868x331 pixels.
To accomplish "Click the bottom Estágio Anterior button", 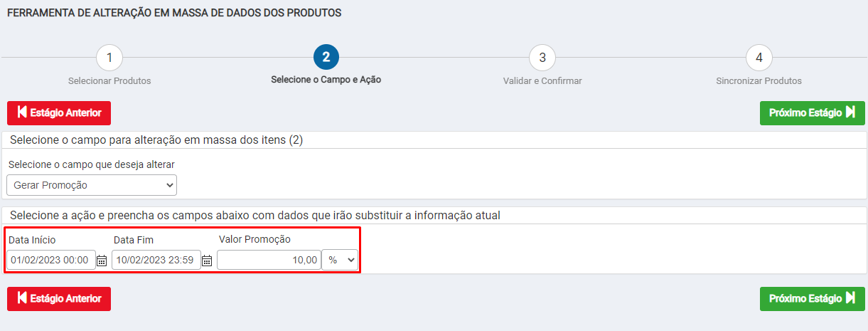I will (59, 299).
